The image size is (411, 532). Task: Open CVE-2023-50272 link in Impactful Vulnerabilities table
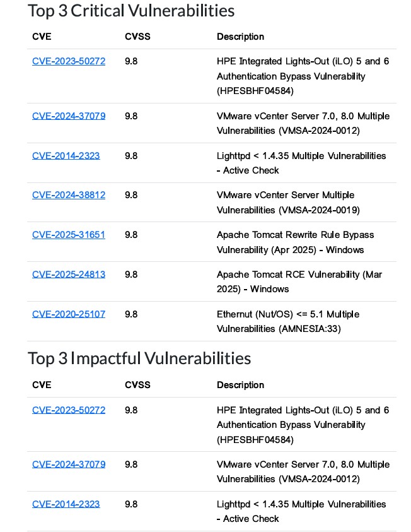point(69,410)
